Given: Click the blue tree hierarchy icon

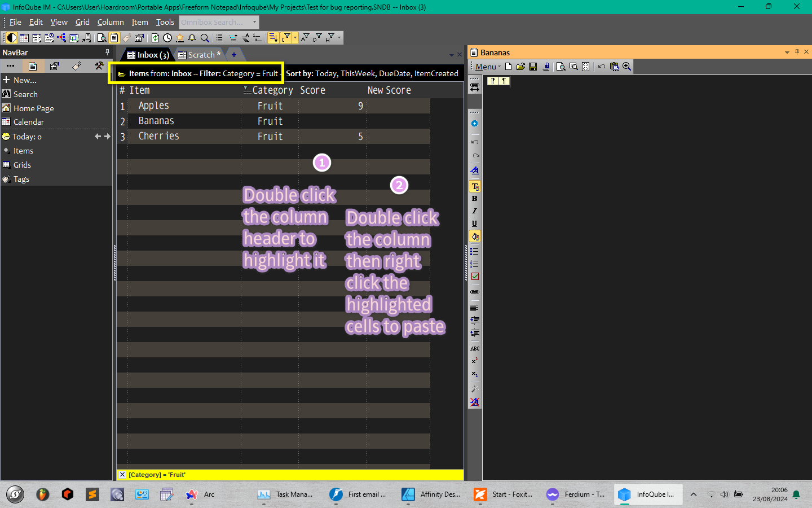Looking at the screenshot, I should (61, 38).
